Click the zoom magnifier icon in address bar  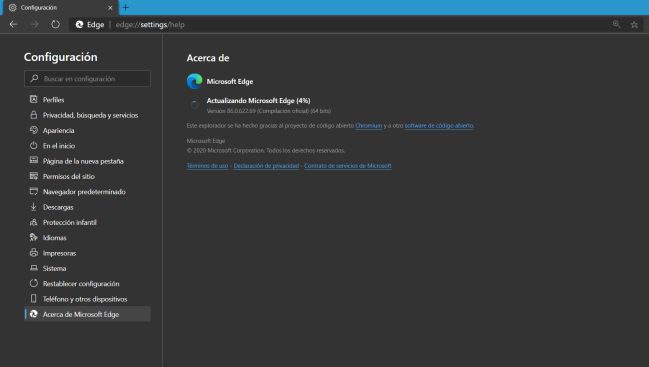click(x=616, y=24)
